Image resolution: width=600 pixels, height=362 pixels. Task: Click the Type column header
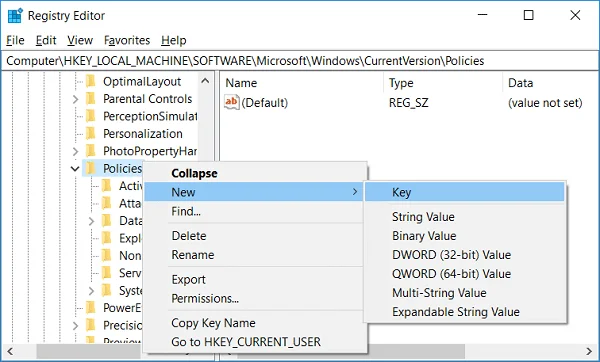pos(443,83)
